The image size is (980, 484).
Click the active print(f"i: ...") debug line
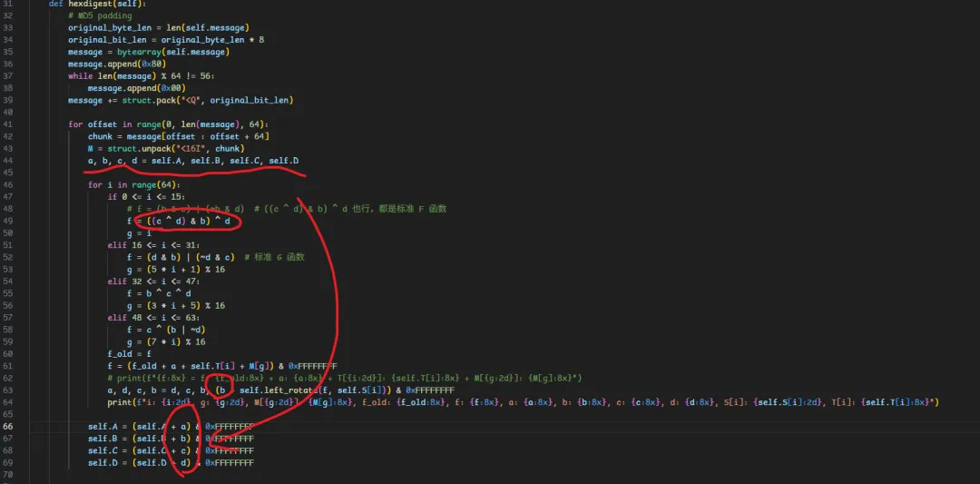pos(524,402)
